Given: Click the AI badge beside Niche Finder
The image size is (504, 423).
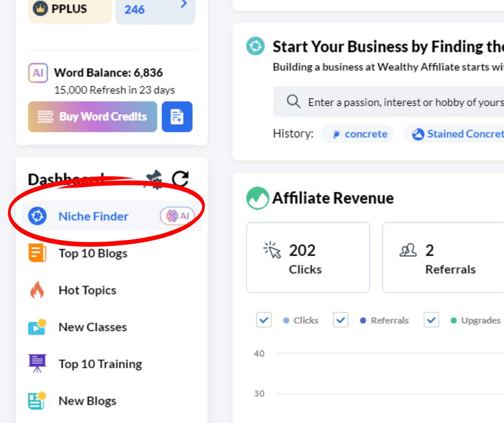Looking at the screenshot, I should [x=177, y=216].
